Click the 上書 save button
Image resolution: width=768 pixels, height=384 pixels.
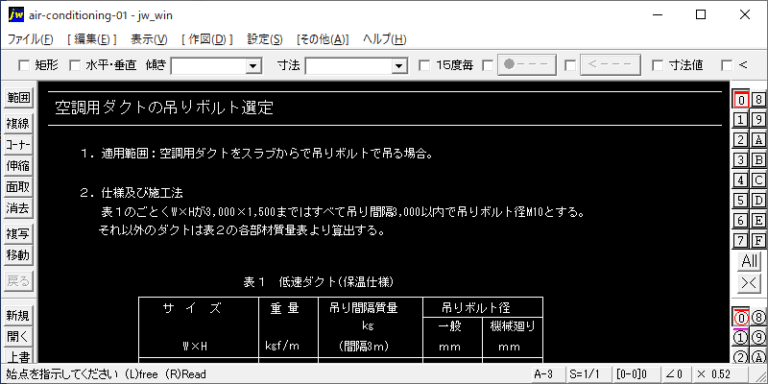click(18, 357)
